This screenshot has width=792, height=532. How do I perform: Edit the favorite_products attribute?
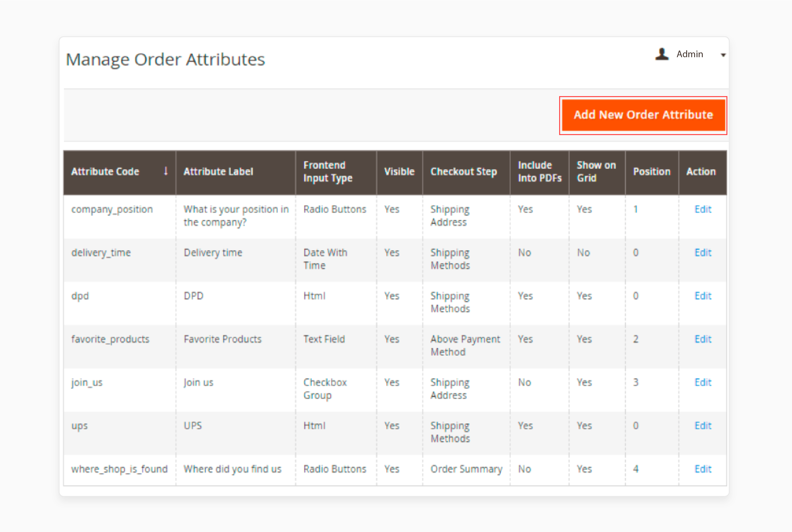(703, 339)
